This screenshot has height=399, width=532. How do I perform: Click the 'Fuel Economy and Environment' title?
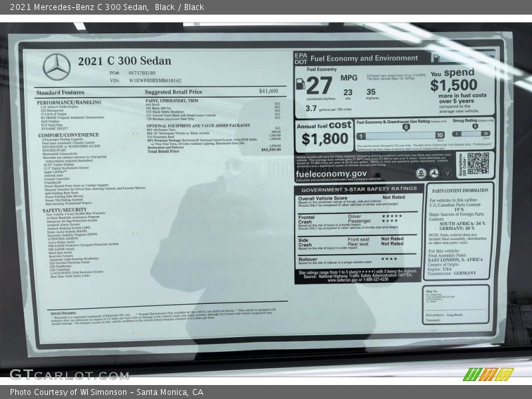pyautogui.click(x=364, y=59)
